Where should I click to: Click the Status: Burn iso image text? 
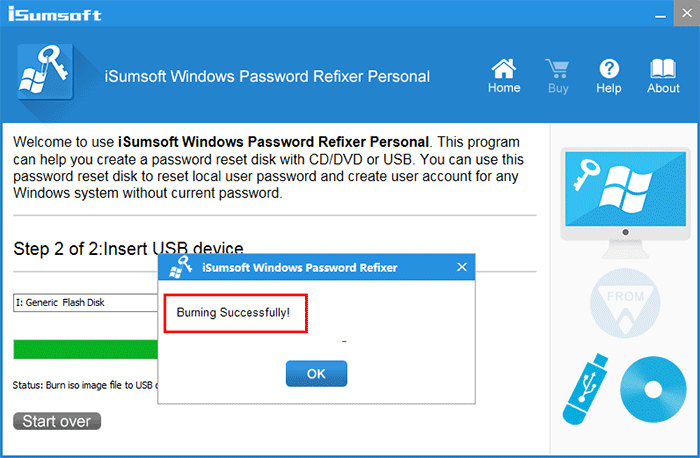pos(85,385)
